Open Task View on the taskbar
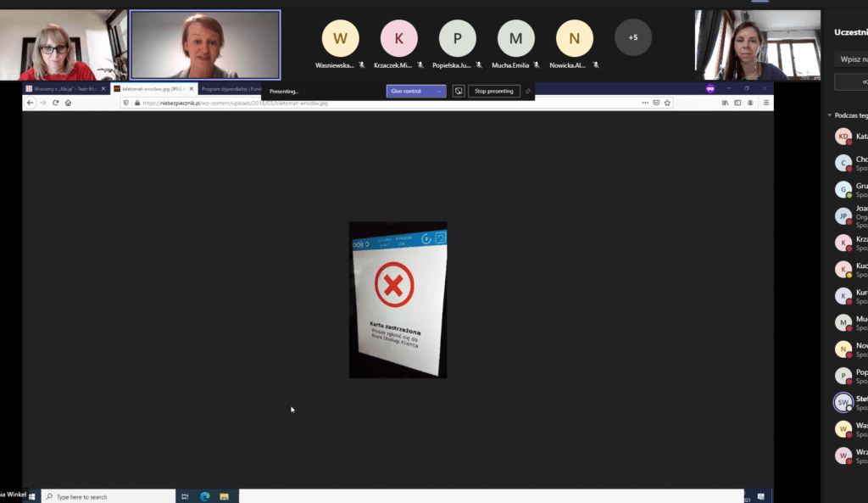The image size is (868, 503). (x=185, y=497)
